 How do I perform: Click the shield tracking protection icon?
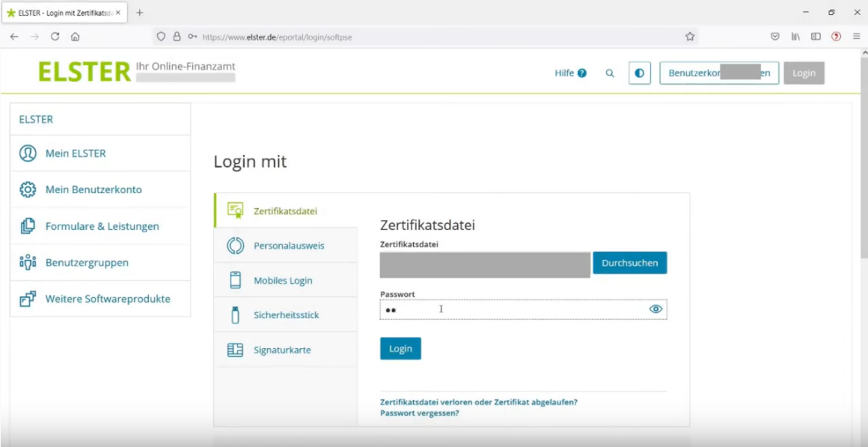[x=161, y=37]
